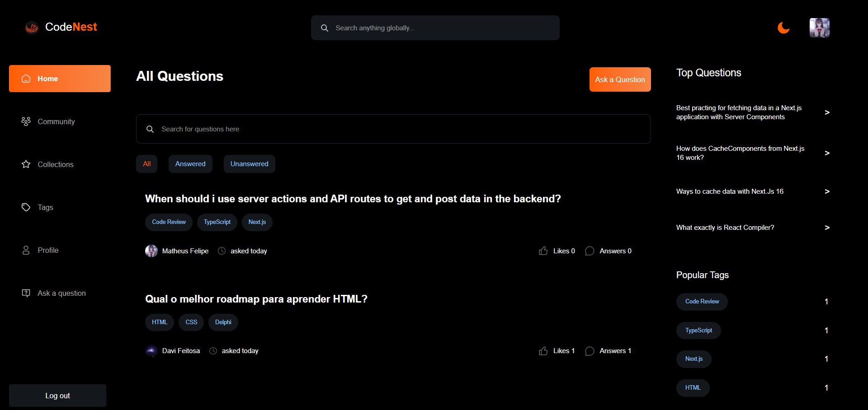The height and width of the screenshot is (410, 868).
Task: Expand the 'What exactly is React Compiler?' chevron
Action: point(827,228)
